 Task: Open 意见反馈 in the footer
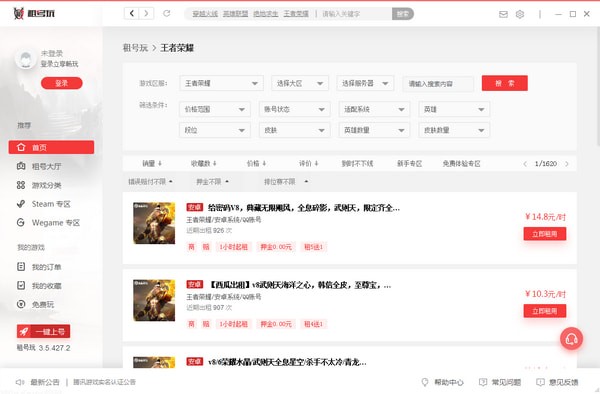558,382
